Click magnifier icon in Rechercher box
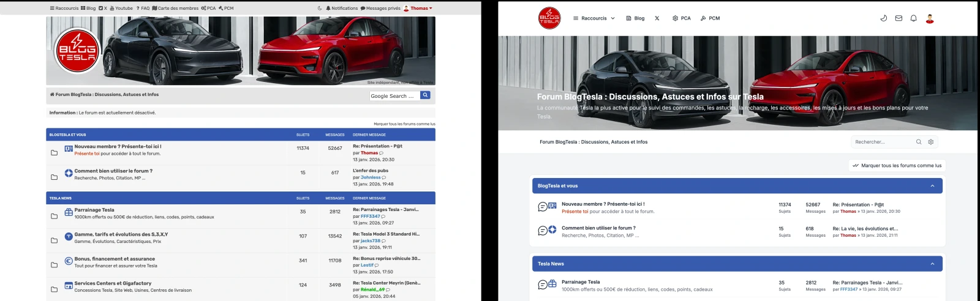980x301 pixels. tap(919, 142)
